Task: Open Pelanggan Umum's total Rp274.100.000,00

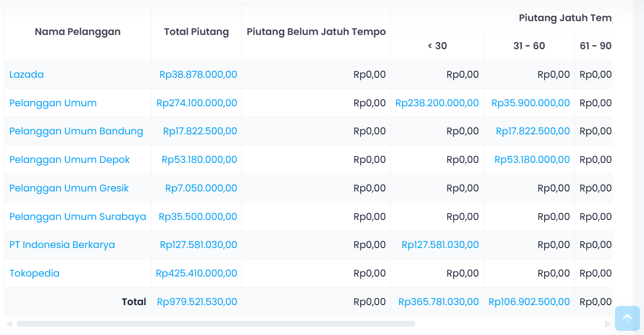Action: click(x=196, y=103)
